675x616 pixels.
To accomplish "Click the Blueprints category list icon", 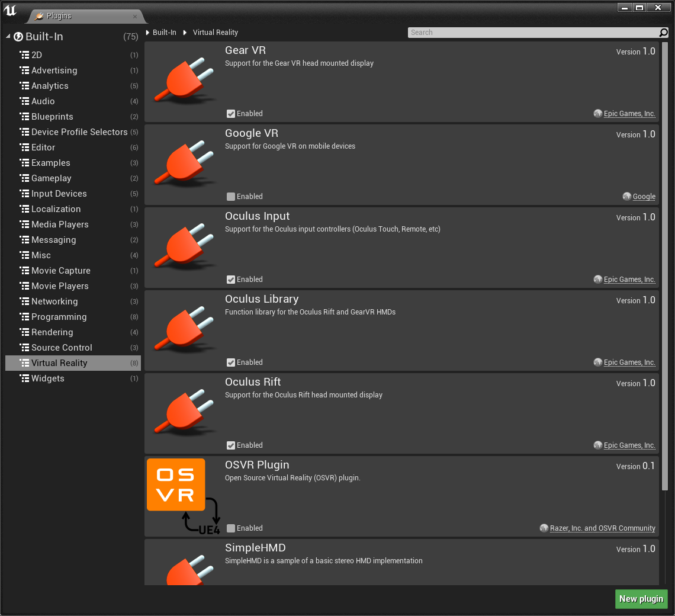I will pyautogui.click(x=24, y=116).
